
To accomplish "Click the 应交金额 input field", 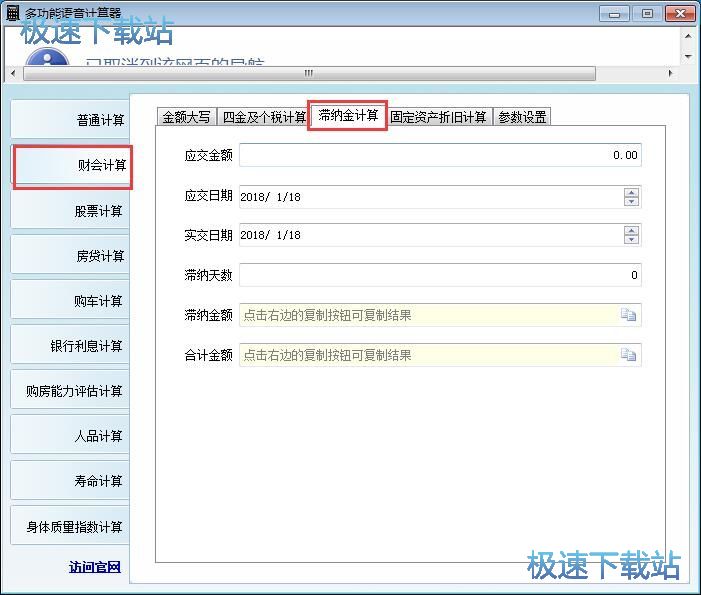I will [x=440, y=155].
